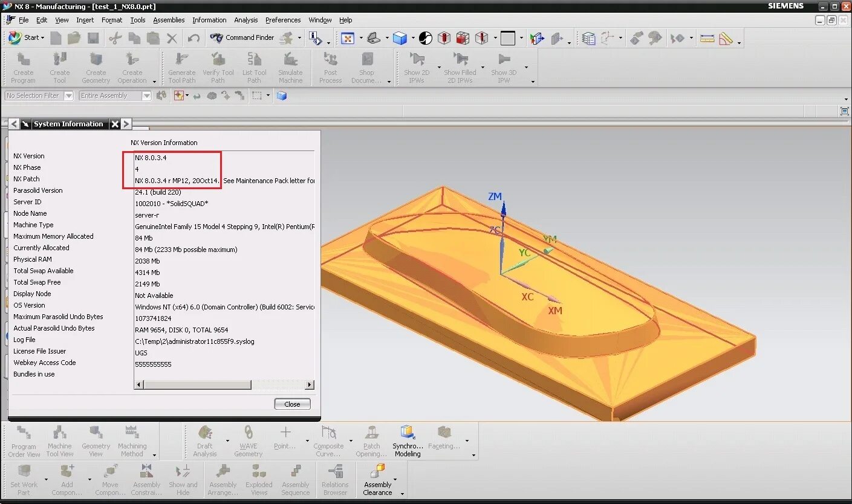
Task: Open the Command Finder
Action: pyautogui.click(x=241, y=37)
